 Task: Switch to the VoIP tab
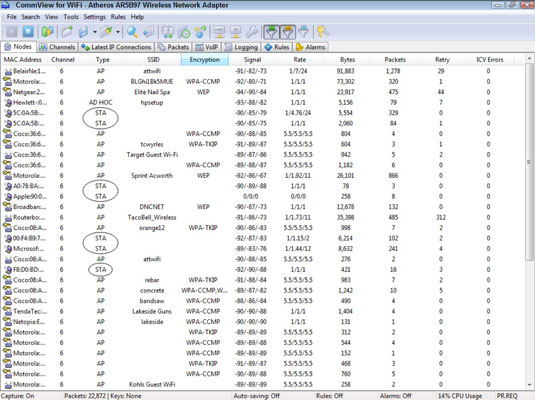pyautogui.click(x=206, y=47)
